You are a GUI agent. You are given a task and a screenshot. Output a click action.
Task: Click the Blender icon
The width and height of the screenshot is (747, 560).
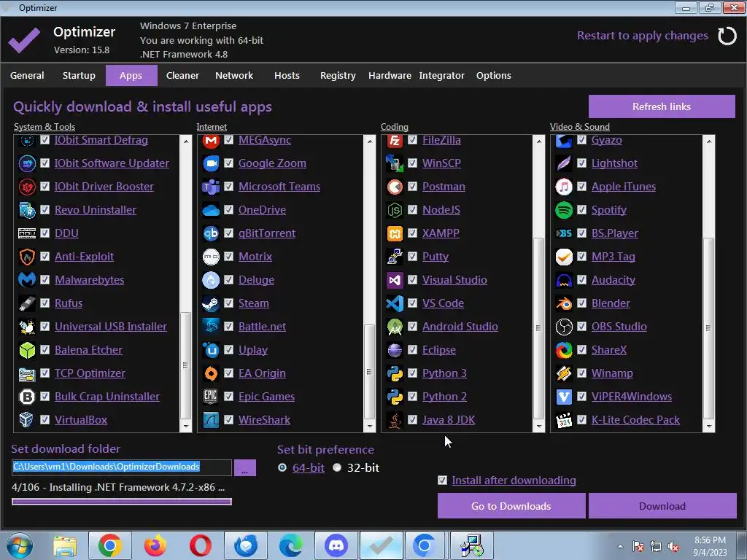(x=564, y=303)
